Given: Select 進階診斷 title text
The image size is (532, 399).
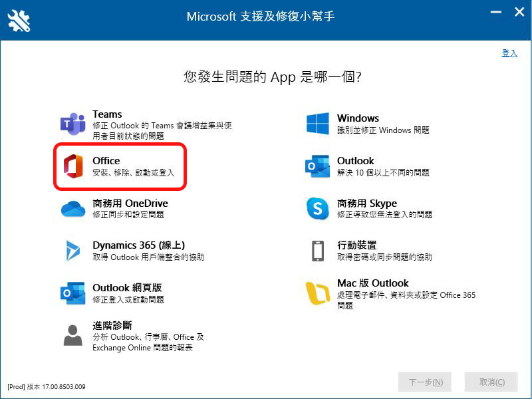Looking at the screenshot, I should [112, 325].
